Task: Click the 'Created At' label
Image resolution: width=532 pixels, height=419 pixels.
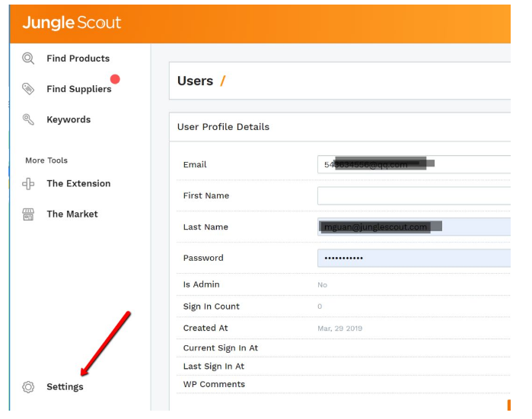Action: click(205, 329)
